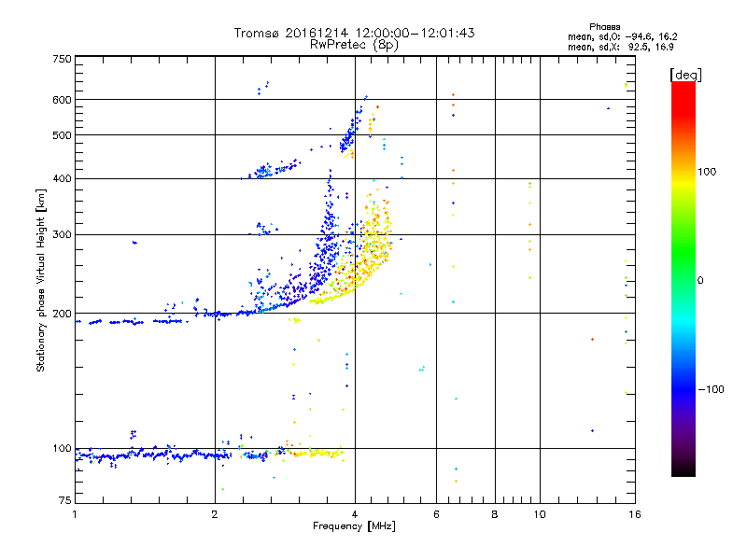Click the '0' colorbar tick label

coord(700,281)
